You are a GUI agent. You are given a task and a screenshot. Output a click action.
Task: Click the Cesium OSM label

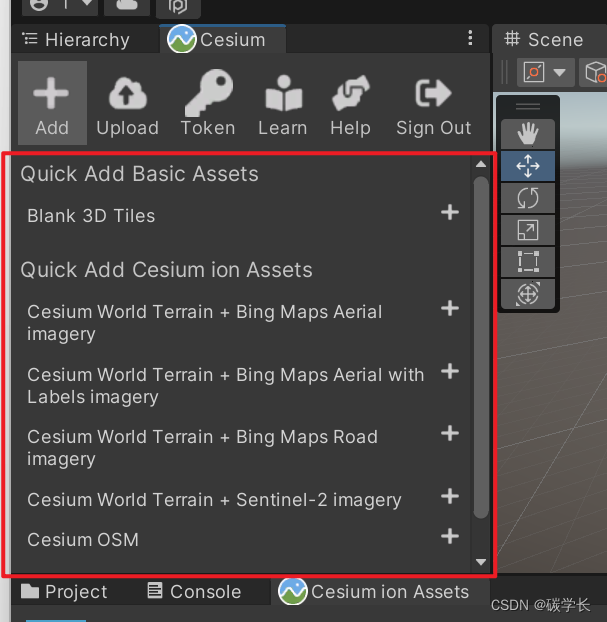click(83, 540)
